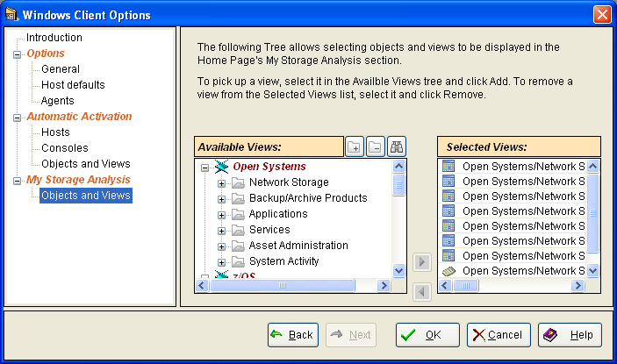617x364 pixels.
Task: Collapse the Options section in sidebar
Action: click(x=17, y=54)
